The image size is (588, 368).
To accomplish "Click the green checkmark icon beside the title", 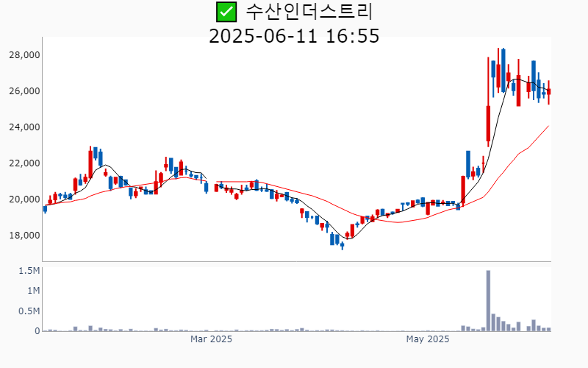I will coord(226,12).
